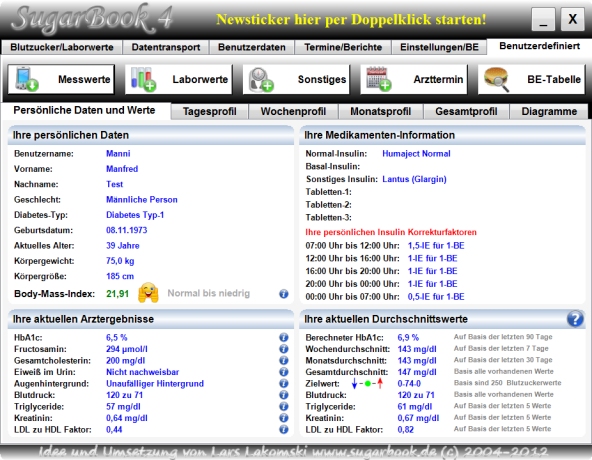Screen dimensions: 592x460
Task: Open the Blutdruck info icon in Arztergebnisse
Action: click(x=284, y=395)
